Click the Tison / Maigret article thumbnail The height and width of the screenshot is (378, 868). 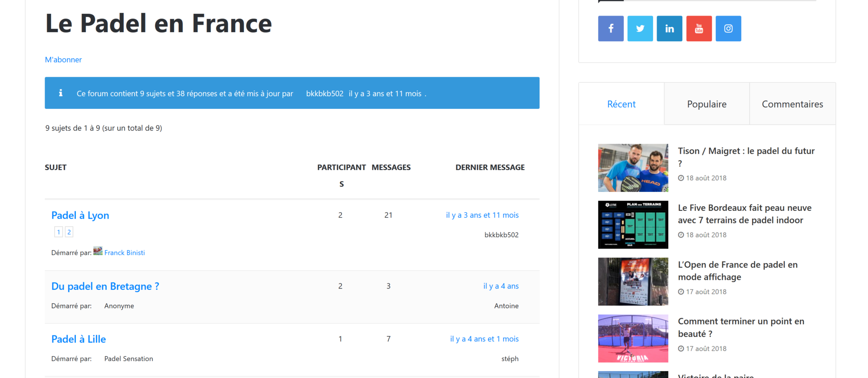pos(633,168)
